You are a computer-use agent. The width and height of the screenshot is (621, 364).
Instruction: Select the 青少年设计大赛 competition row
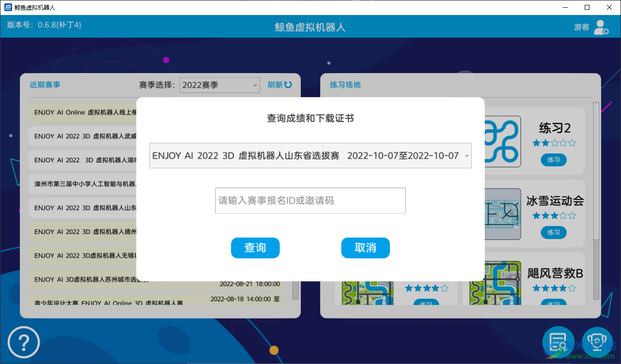[x=157, y=300]
